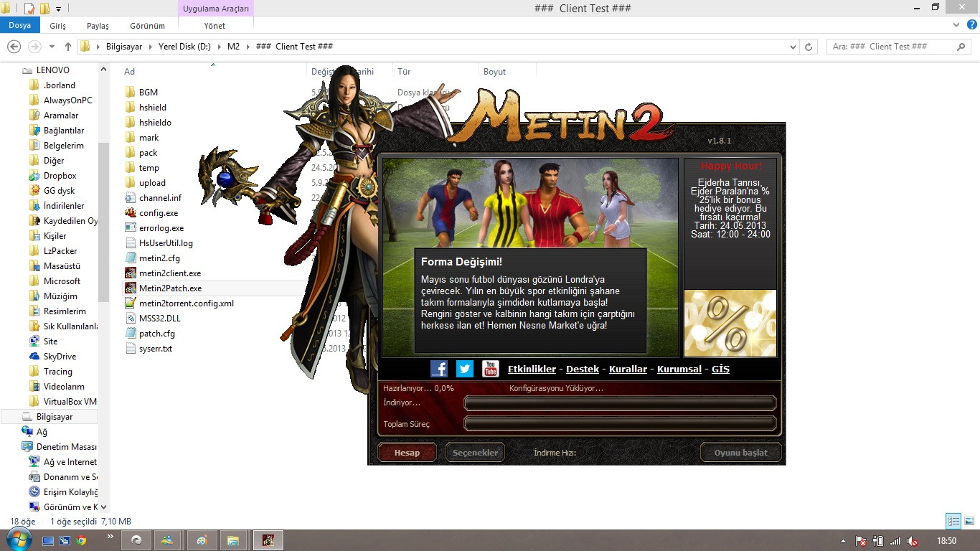Open the Facebook page icon
This screenshot has height=551, width=980.
click(x=438, y=368)
